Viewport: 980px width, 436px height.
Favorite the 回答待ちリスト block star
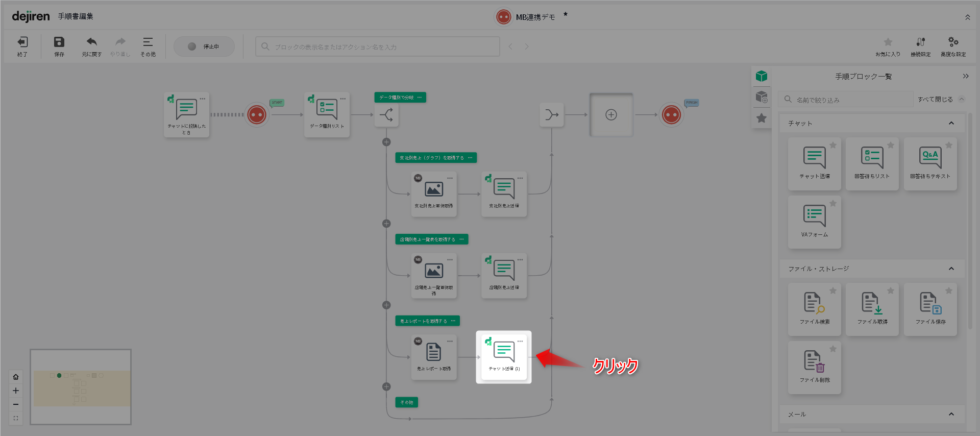click(x=891, y=145)
